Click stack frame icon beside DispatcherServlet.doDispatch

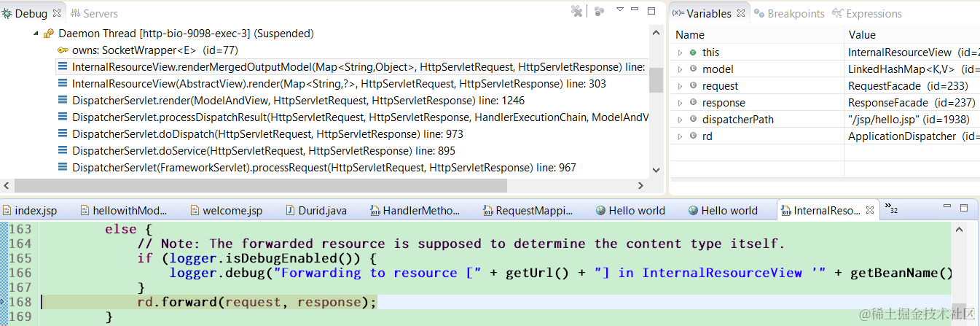[x=63, y=134]
